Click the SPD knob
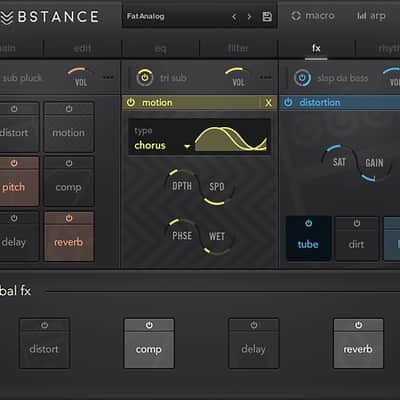This screenshot has width=400, height=400. 216,186
